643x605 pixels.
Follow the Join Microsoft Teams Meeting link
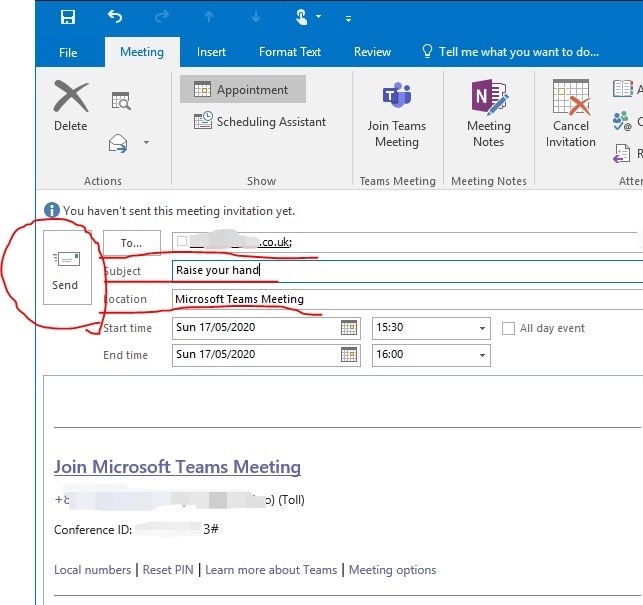(177, 467)
